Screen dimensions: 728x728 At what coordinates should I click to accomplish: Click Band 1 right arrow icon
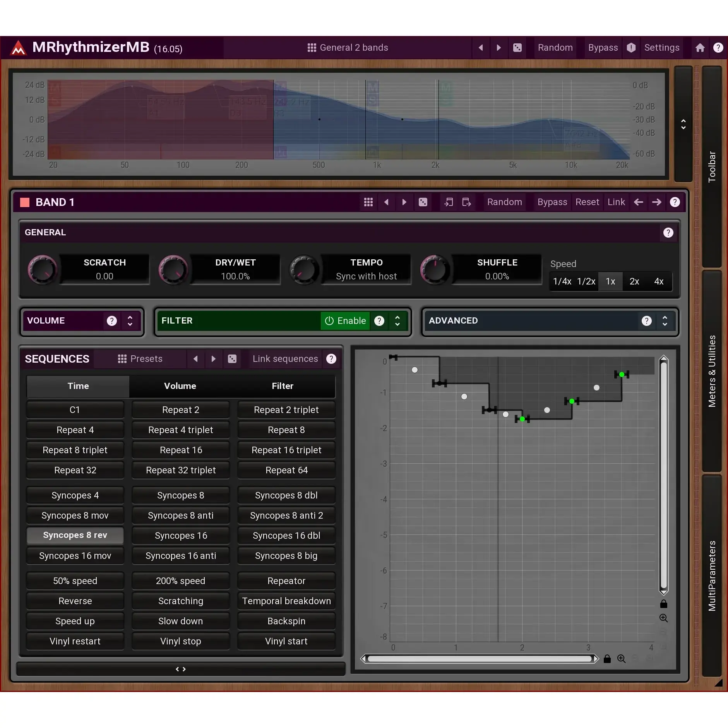tap(657, 202)
